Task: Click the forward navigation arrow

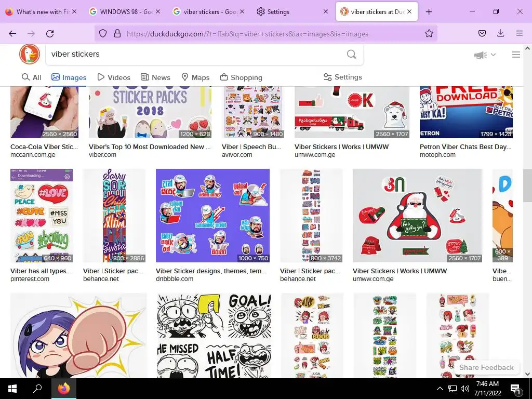Action: [31, 34]
